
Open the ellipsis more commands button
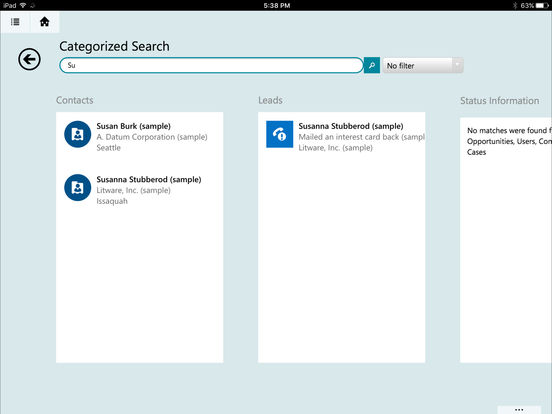click(x=519, y=410)
